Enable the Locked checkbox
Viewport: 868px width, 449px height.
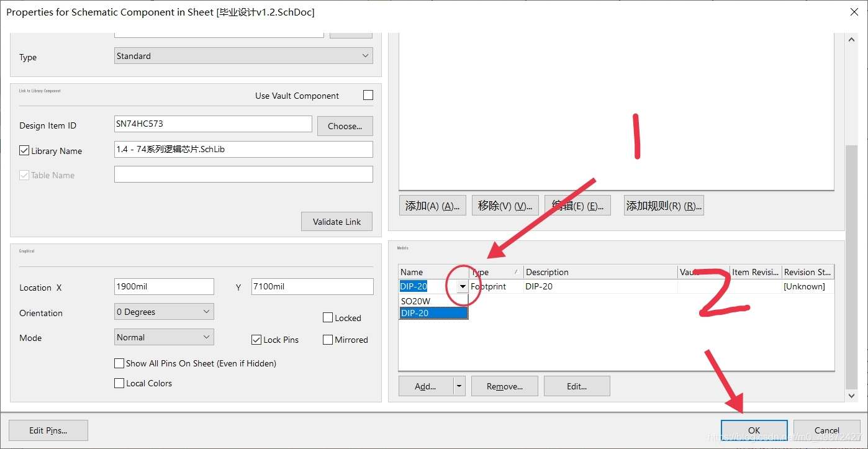328,317
